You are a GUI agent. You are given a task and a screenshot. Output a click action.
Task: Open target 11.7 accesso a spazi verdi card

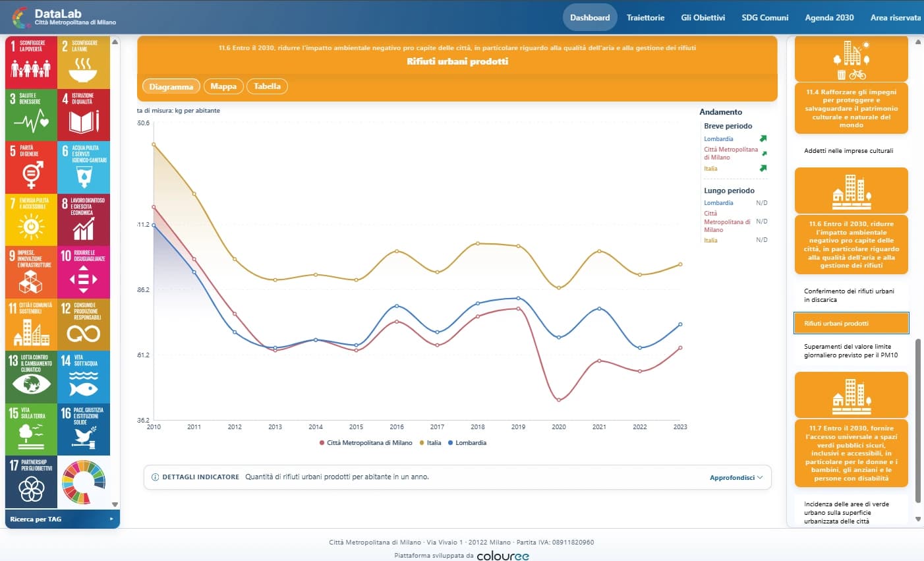click(852, 454)
